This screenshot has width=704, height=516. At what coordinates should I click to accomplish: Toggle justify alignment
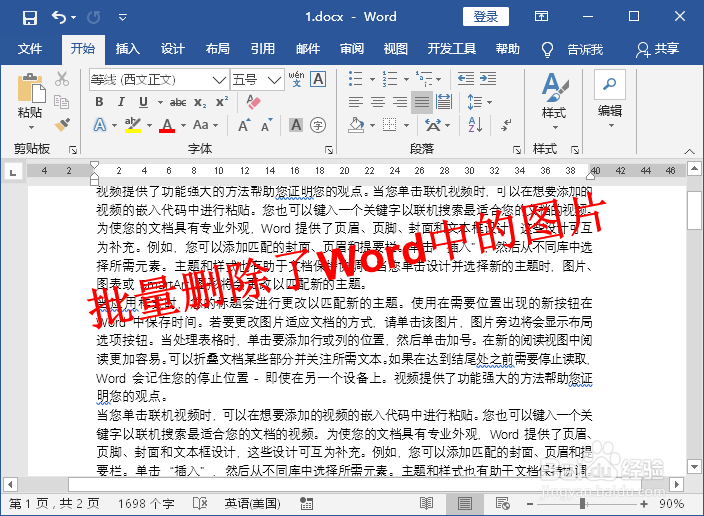click(422, 102)
